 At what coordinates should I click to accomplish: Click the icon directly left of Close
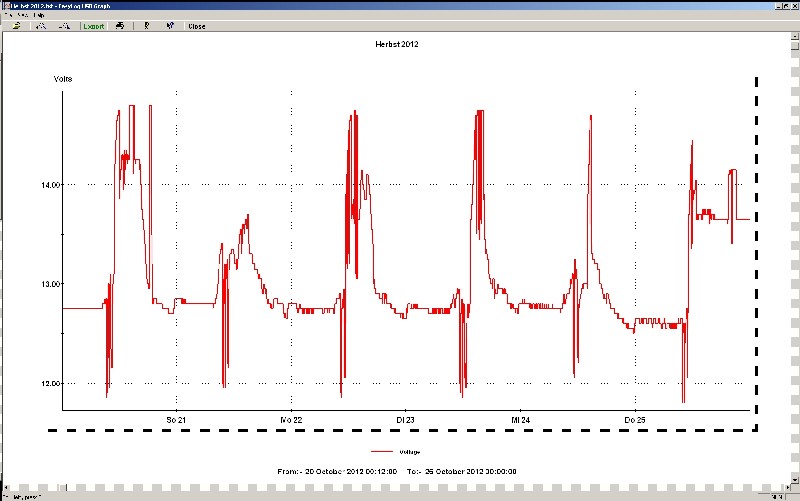coord(169,26)
